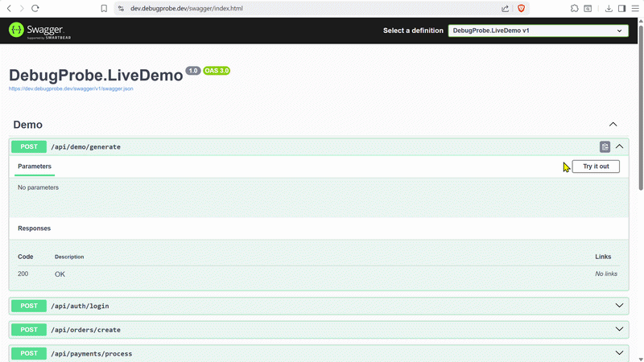Click POST badge for /api/demo/generate
The height and width of the screenshot is (362, 644).
[x=29, y=146]
